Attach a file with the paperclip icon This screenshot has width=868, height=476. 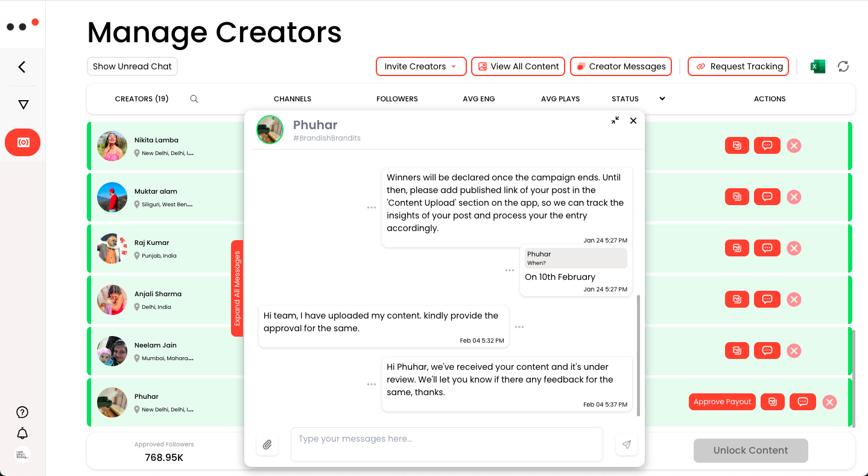click(x=267, y=445)
